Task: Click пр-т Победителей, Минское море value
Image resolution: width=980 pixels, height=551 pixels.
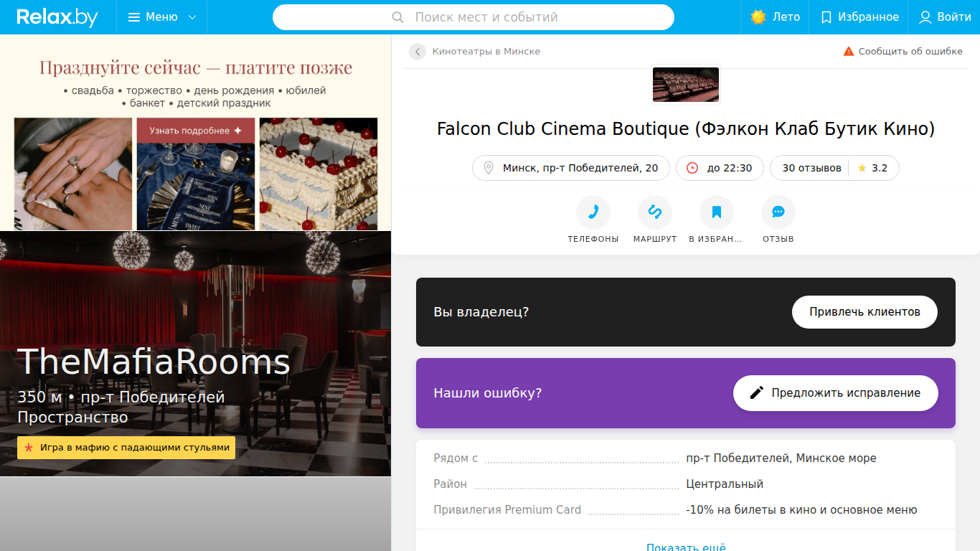Action: coord(781,458)
